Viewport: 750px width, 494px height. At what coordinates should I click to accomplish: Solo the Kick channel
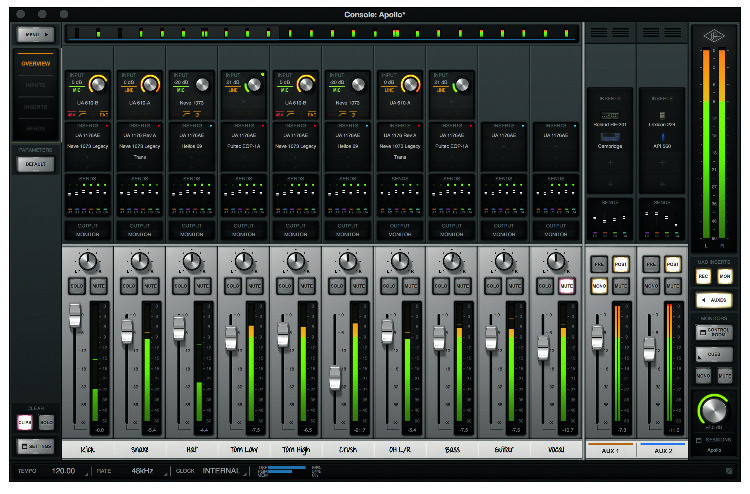point(78,287)
